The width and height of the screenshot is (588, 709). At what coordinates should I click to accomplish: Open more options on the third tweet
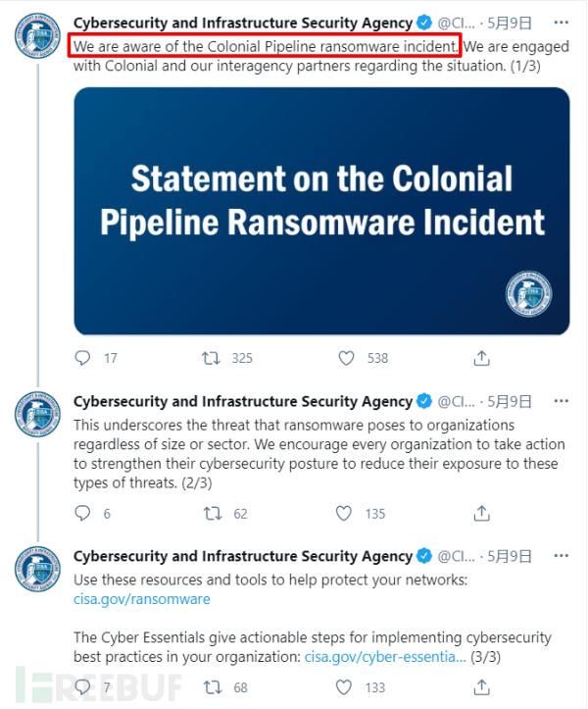tap(561, 556)
